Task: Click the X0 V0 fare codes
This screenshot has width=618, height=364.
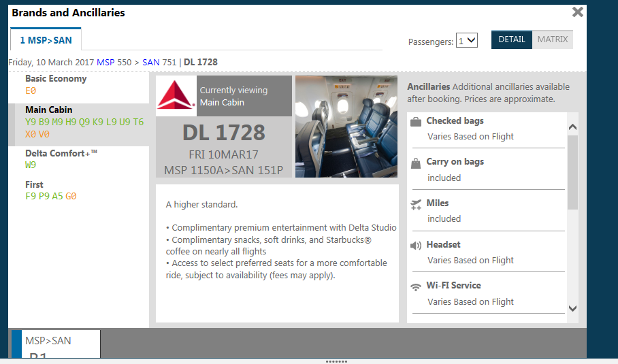Action: click(37, 134)
